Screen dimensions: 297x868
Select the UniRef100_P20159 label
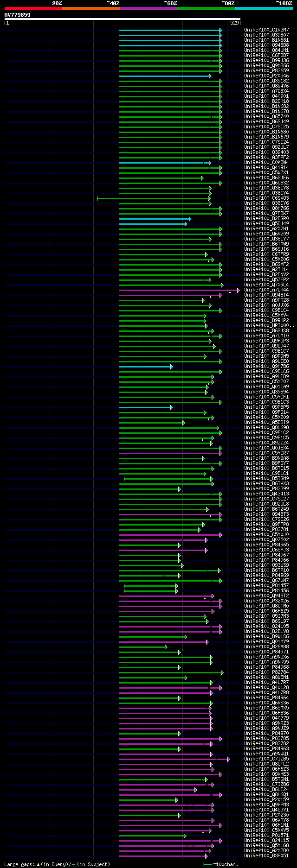tap(266, 800)
